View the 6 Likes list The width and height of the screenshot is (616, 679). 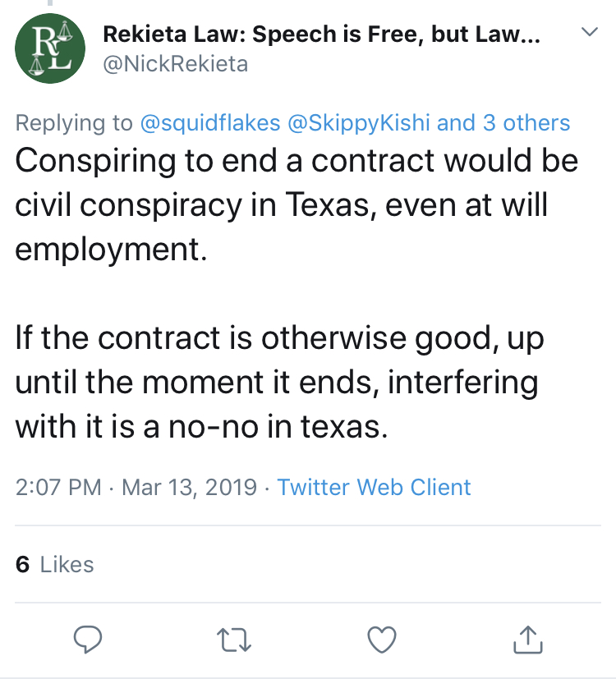[54, 564]
